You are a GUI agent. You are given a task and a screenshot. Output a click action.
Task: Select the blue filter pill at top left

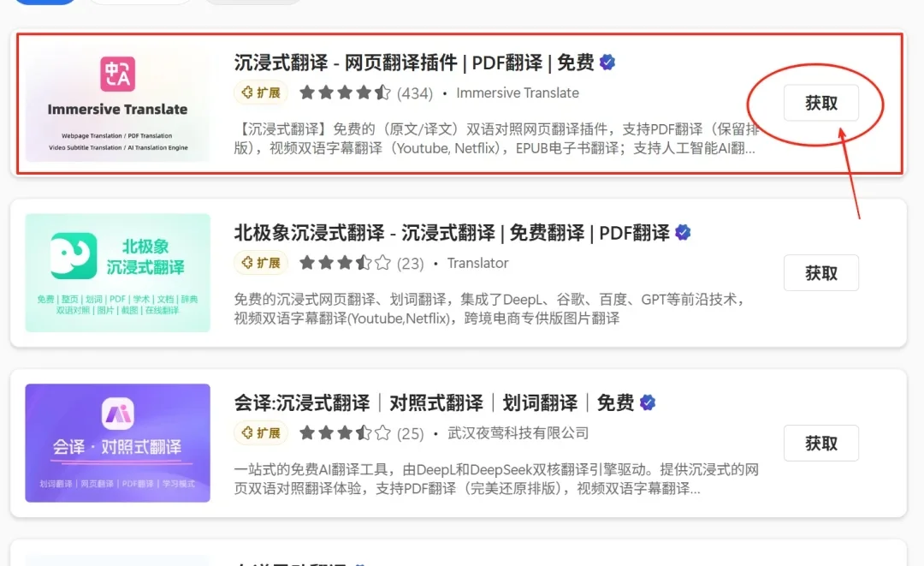44,2
